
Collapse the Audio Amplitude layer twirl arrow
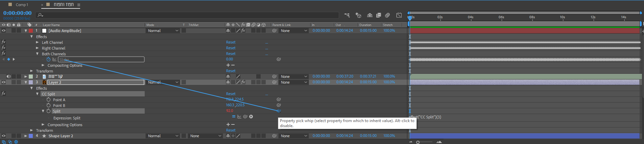click(x=26, y=31)
